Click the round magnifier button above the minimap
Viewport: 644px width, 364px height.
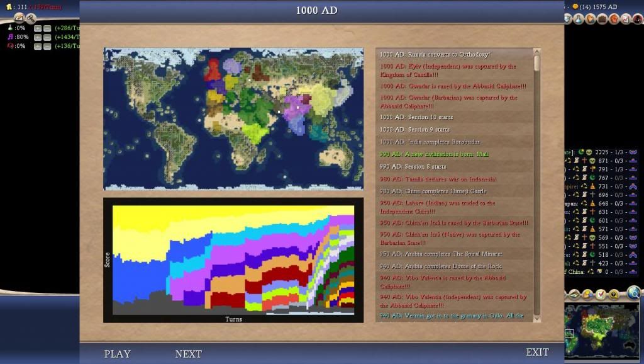(614, 295)
